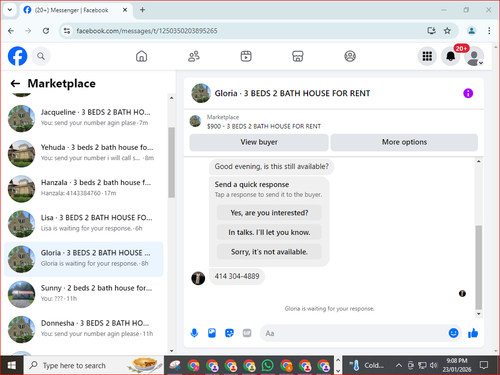
Task: Open Lisa's conversation
Action: [x=84, y=224]
